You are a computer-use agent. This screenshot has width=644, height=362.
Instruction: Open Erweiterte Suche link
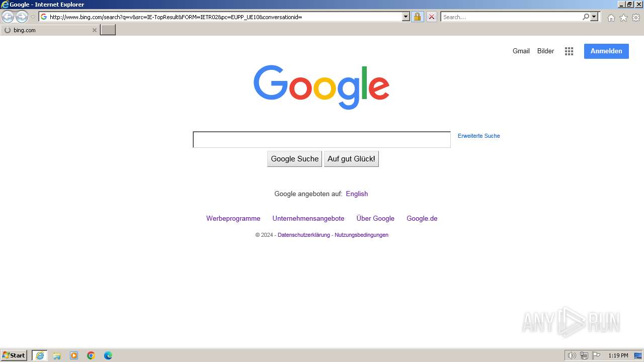tap(478, 136)
